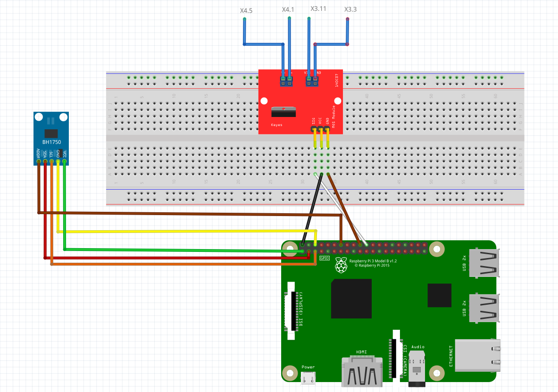Click the GND screw terminal on the module
The image size is (558, 392).
click(315, 84)
